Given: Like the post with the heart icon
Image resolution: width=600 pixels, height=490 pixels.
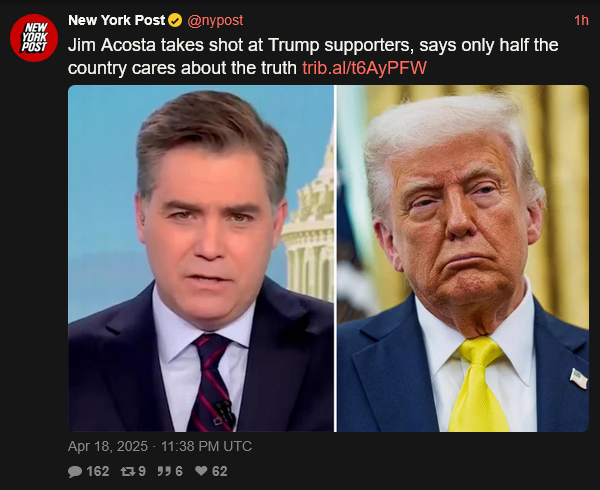Looking at the screenshot, I should (x=201, y=471).
